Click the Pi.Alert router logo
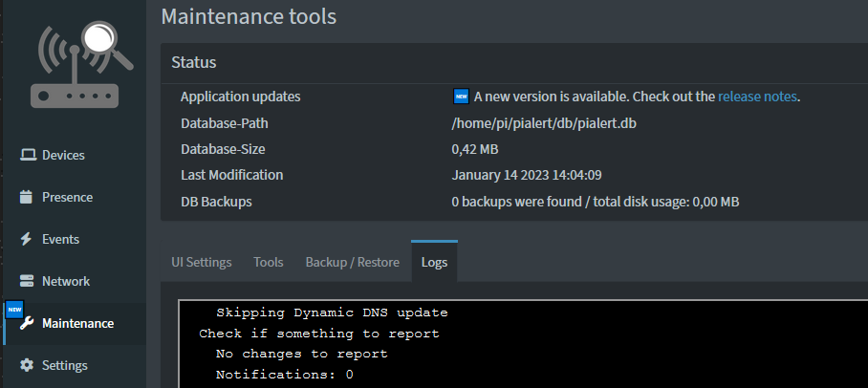This screenshot has width=868, height=388. [x=75, y=65]
